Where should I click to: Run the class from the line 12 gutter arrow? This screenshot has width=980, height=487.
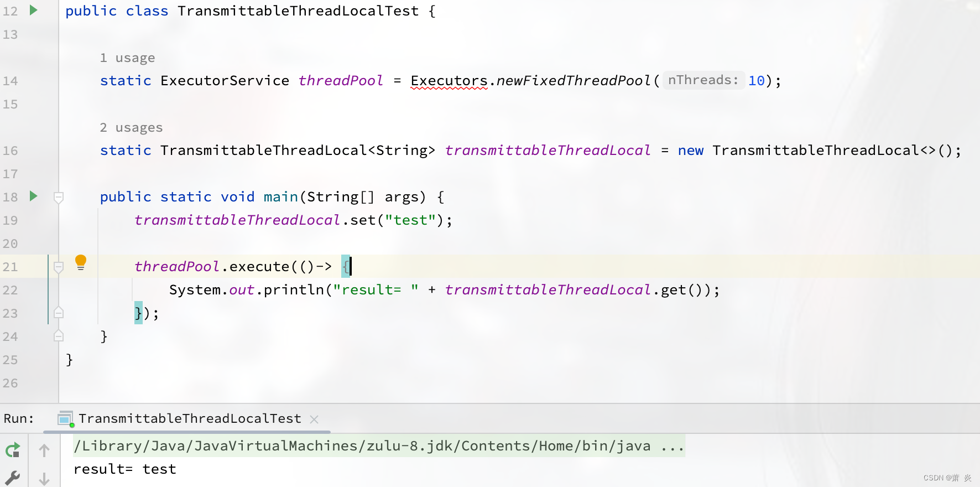click(x=33, y=10)
